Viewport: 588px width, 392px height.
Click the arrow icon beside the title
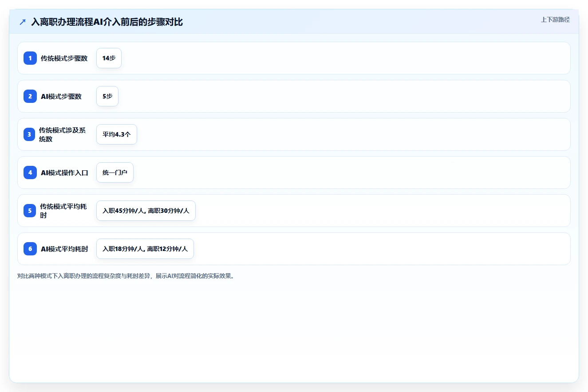23,22
